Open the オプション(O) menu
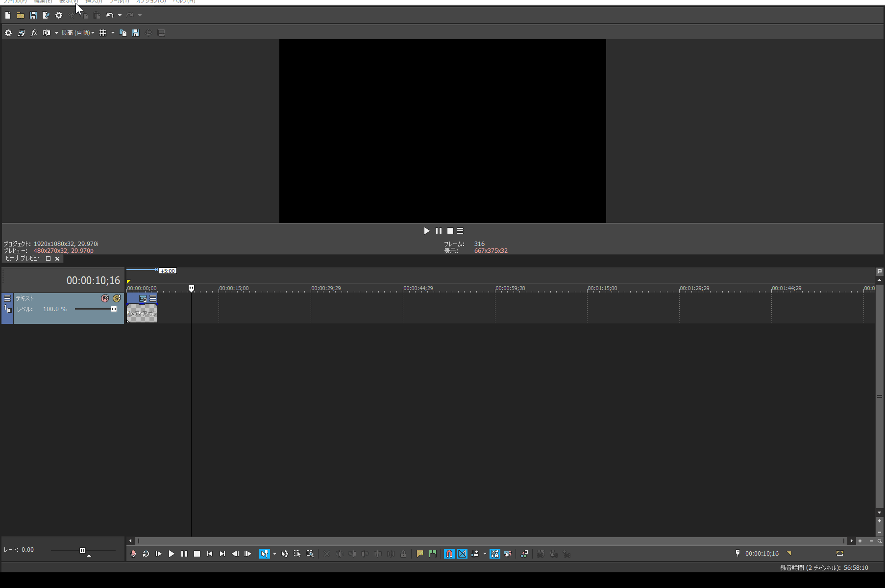The width and height of the screenshot is (885, 588). 151,1
